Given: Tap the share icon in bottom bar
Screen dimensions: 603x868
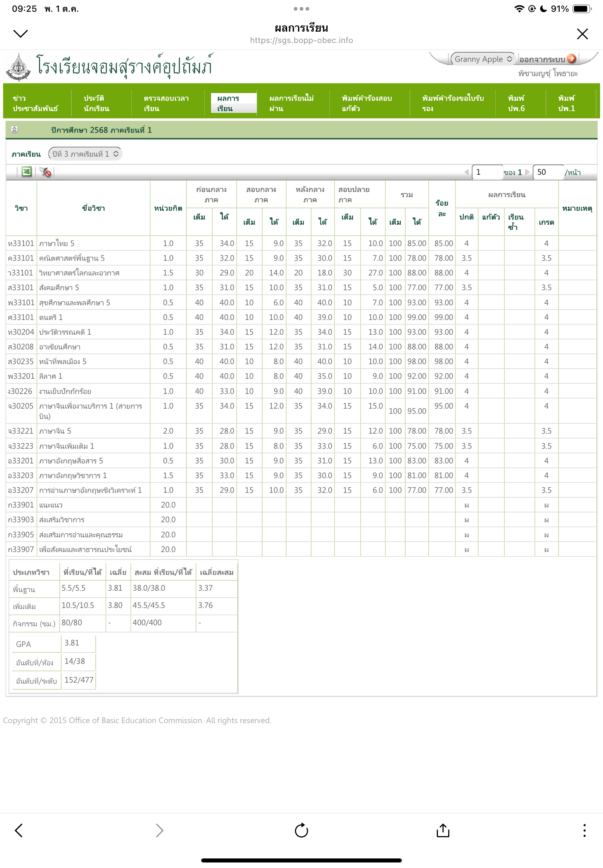Looking at the screenshot, I should point(443,830).
